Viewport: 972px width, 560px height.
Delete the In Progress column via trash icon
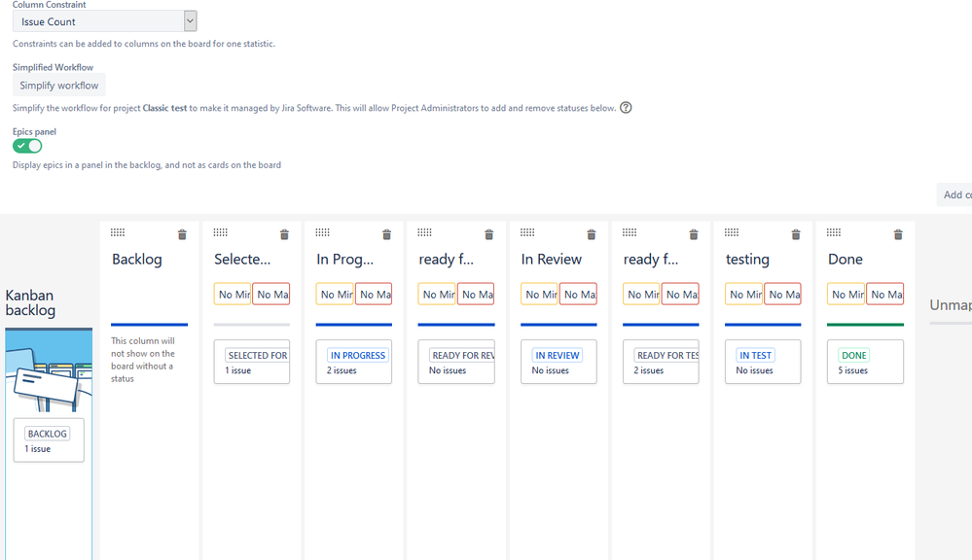click(x=387, y=234)
